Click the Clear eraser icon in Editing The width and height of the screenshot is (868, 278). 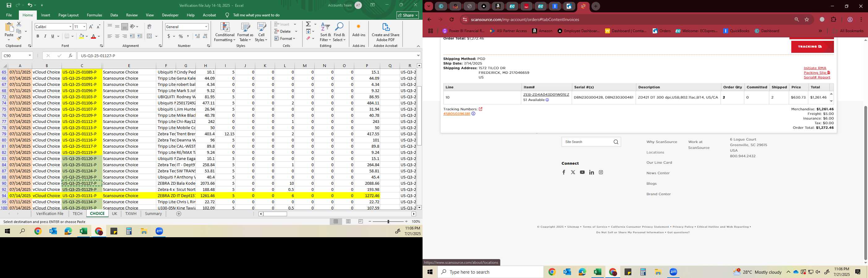[308, 38]
